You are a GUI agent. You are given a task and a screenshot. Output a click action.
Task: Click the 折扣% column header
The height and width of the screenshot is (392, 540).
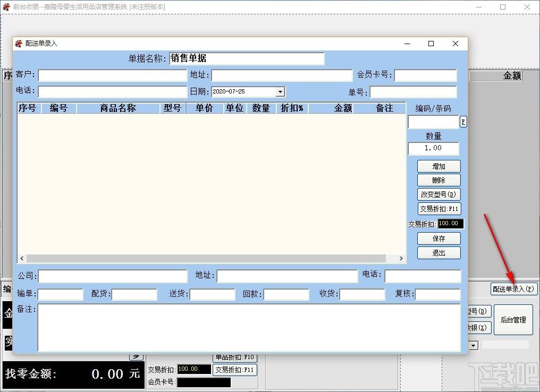[x=292, y=108]
